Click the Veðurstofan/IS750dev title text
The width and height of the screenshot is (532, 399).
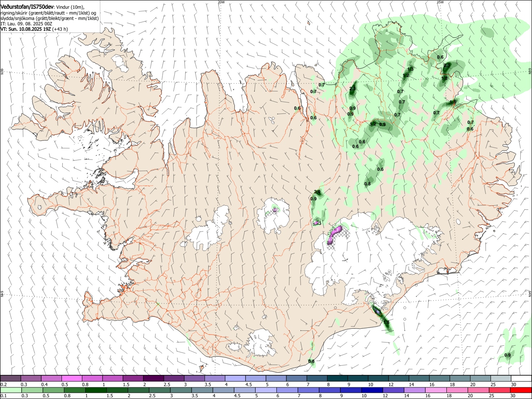click(27, 7)
